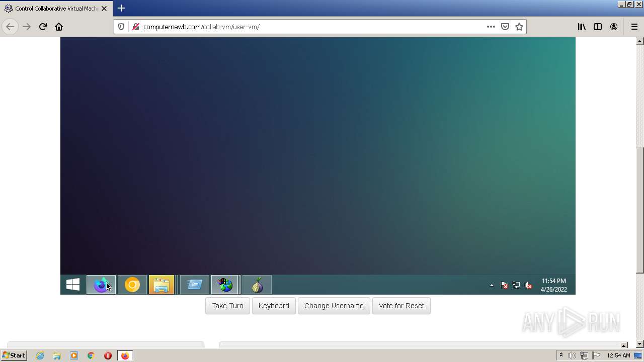Go to the Firefox home page
Viewport: 644px width, 362px height.
pyautogui.click(x=59, y=27)
